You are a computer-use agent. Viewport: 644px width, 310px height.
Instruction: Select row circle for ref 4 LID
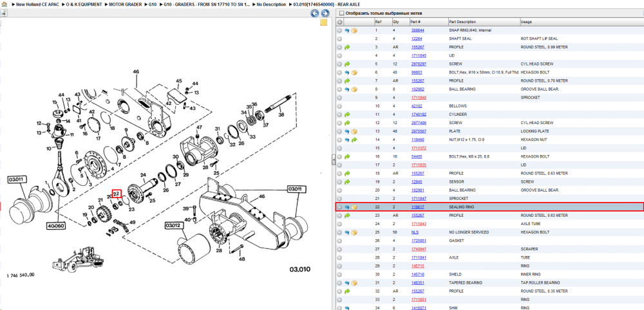click(339, 55)
